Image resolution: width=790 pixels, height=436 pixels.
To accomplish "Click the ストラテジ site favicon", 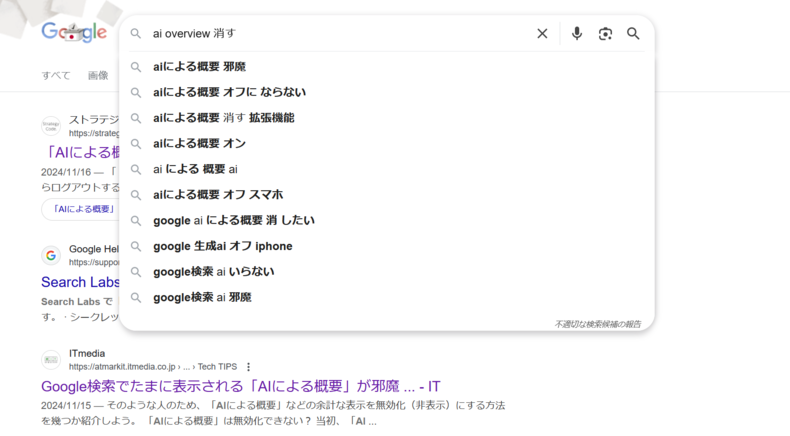I will [x=51, y=126].
